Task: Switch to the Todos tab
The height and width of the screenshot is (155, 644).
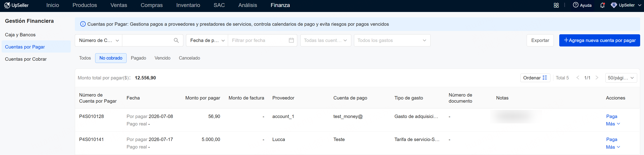Action: click(85, 58)
